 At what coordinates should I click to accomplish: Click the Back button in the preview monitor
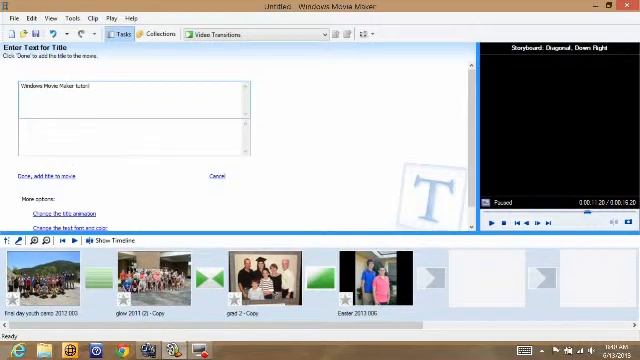click(x=517, y=223)
